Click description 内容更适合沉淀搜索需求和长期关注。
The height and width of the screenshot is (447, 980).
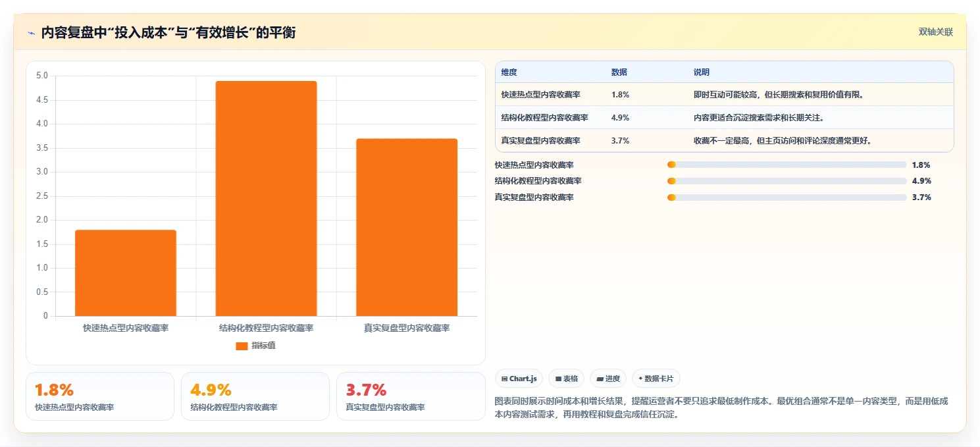pyautogui.click(x=759, y=118)
